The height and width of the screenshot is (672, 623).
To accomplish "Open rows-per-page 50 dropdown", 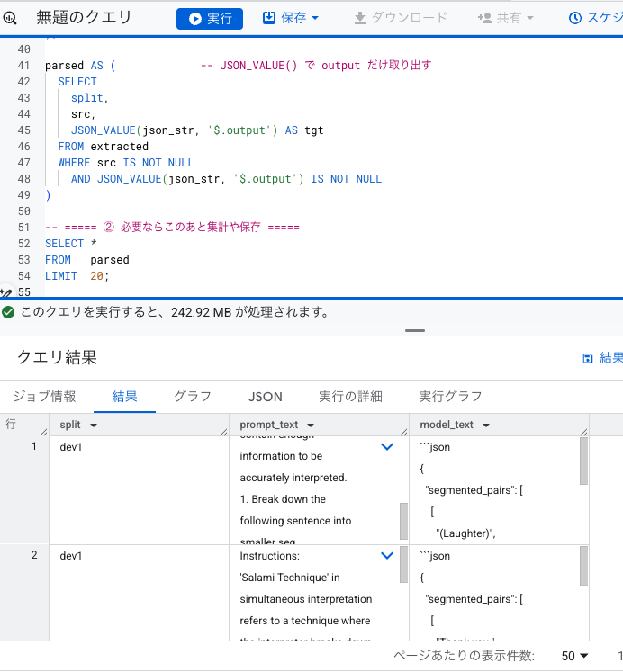I will [x=574, y=656].
